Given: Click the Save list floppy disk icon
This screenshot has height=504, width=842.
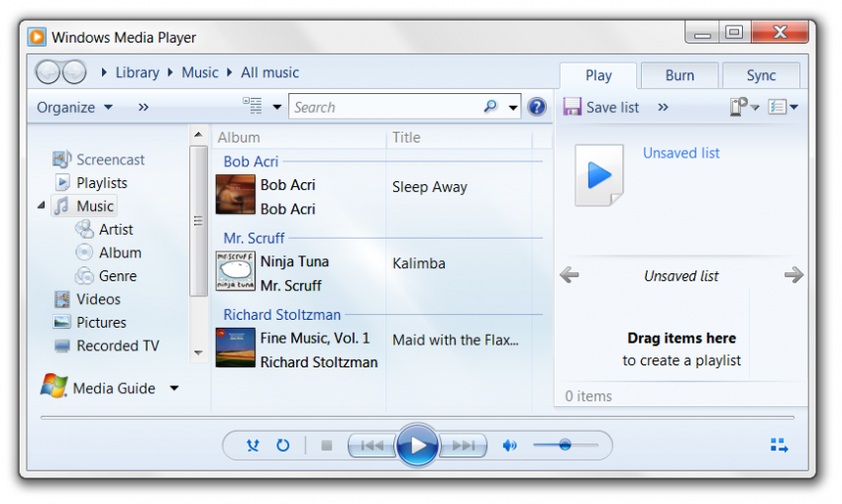Looking at the screenshot, I should 573,107.
